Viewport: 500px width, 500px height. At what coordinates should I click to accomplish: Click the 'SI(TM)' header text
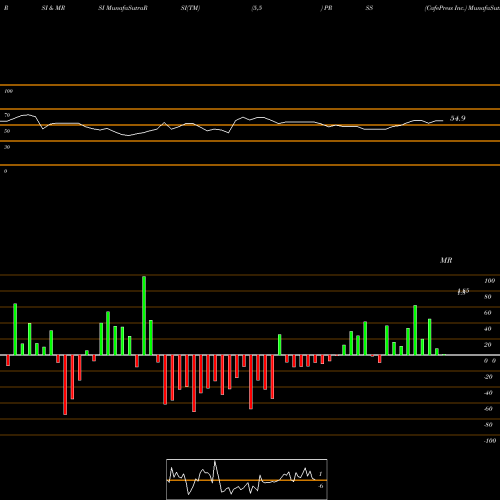190,8
